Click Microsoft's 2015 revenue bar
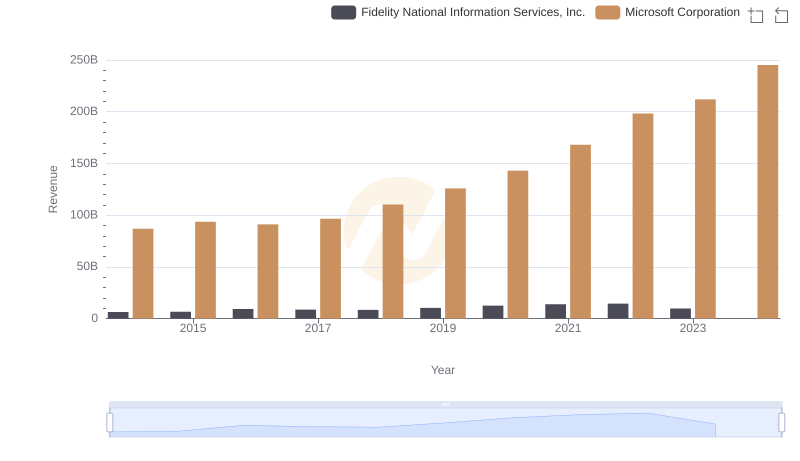800x461 pixels. coord(205,270)
